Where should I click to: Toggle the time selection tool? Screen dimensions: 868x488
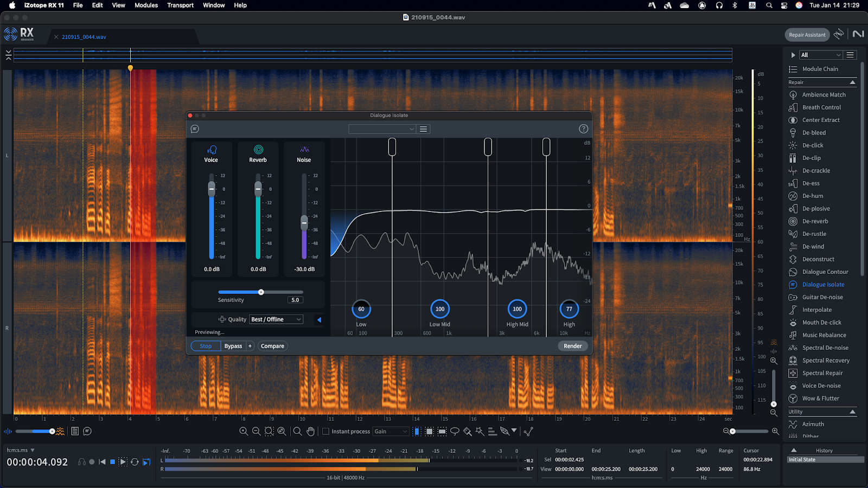click(417, 431)
